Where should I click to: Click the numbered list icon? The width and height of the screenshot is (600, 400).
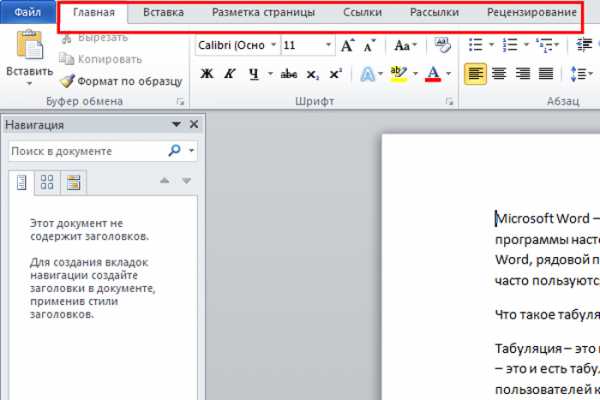coord(510,45)
